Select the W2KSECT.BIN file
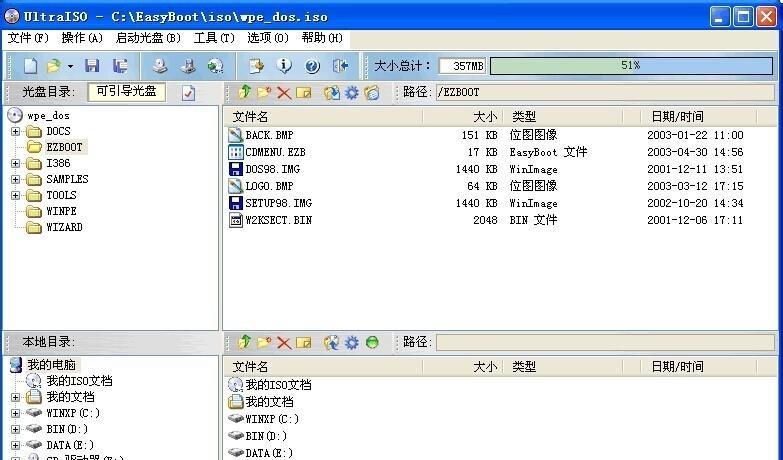This screenshot has height=460, width=783. [279, 220]
